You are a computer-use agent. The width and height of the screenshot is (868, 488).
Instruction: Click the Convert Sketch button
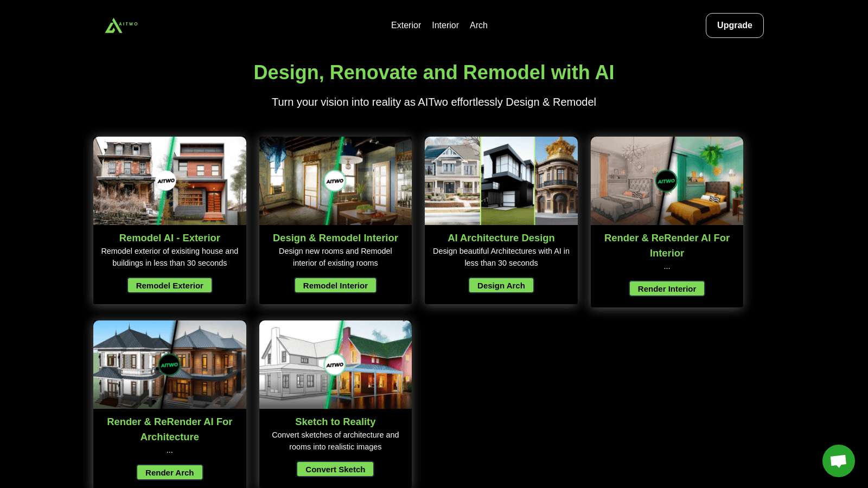click(x=335, y=469)
